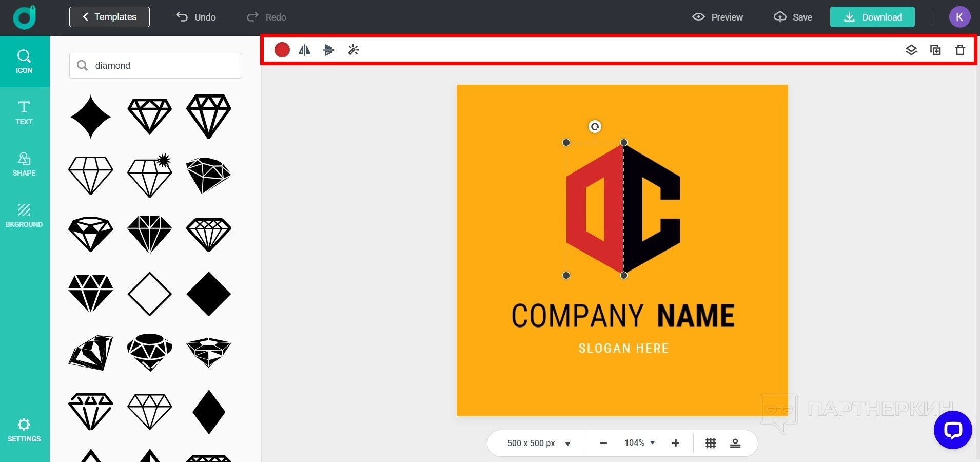Switch to the Text tab in sidebar
980x462 pixels.
click(24, 113)
